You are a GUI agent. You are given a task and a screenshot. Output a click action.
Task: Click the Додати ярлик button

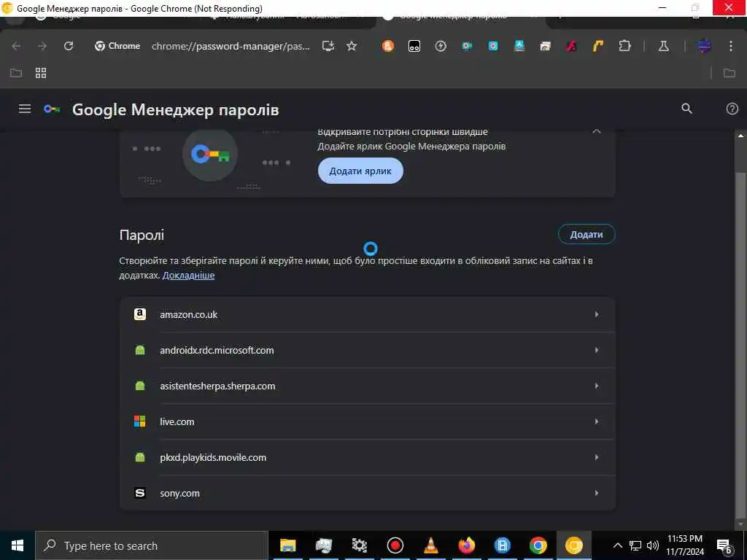360,171
